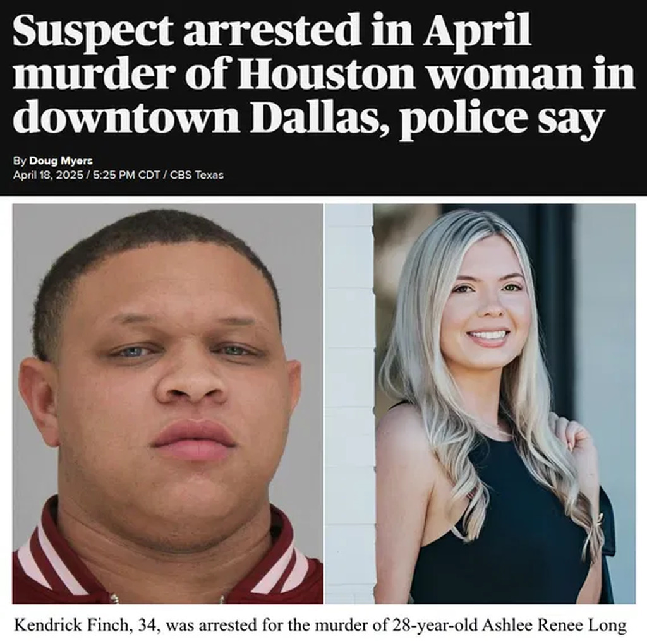The width and height of the screenshot is (647, 644).
Task: Click the 5:25 PM CDT timestamp
Action: click(126, 176)
